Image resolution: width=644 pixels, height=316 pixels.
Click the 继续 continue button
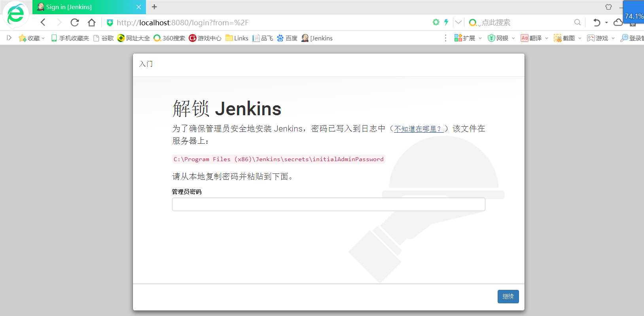[508, 297]
